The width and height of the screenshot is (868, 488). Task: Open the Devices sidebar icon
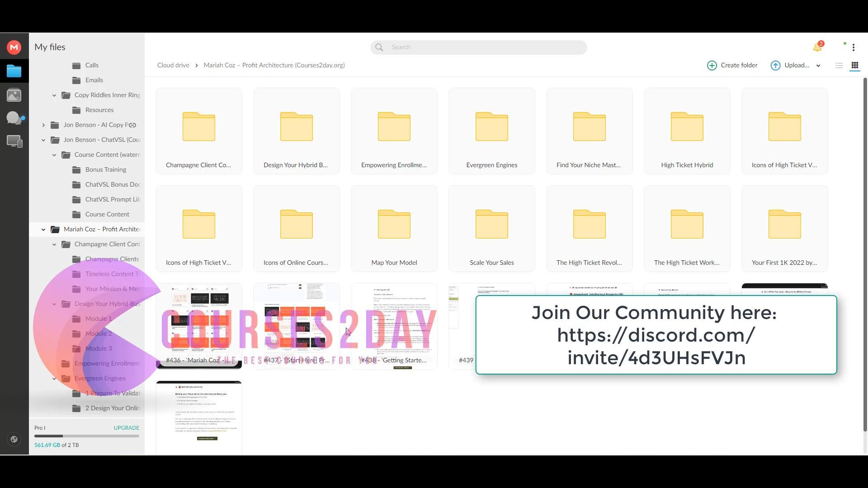click(14, 141)
